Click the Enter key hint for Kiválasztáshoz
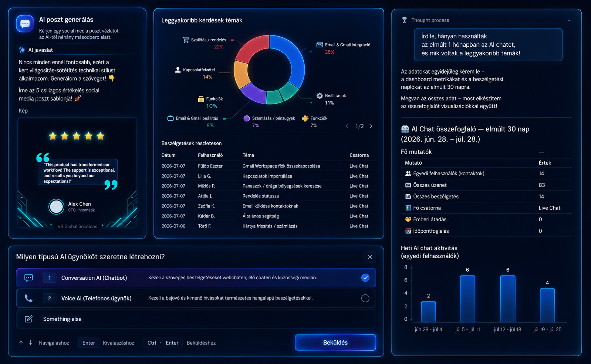591x364 pixels. tap(89, 343)
